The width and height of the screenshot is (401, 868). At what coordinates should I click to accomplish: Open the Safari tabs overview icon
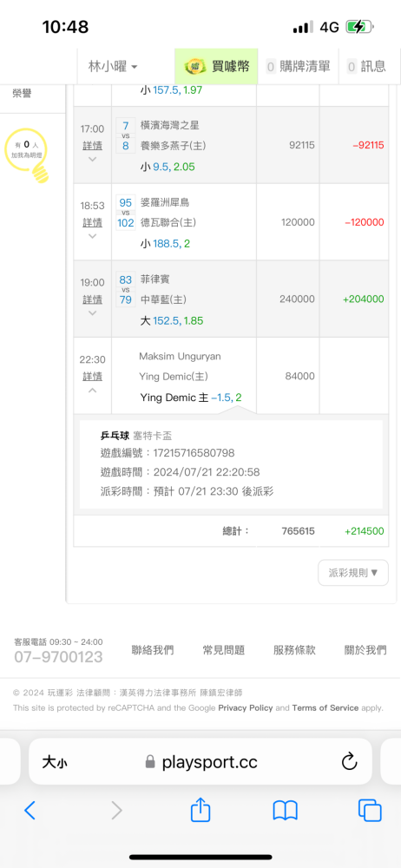(370, 811)
